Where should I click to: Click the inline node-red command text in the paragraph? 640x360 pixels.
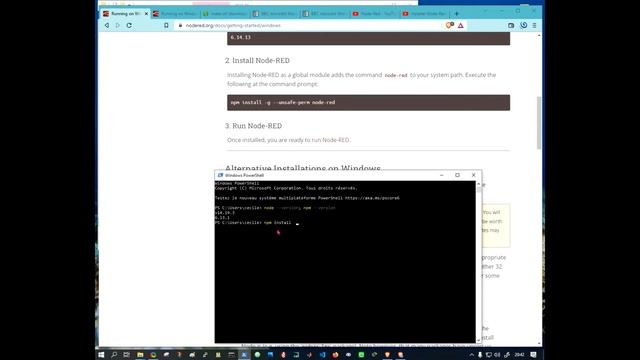click(396, 75)
